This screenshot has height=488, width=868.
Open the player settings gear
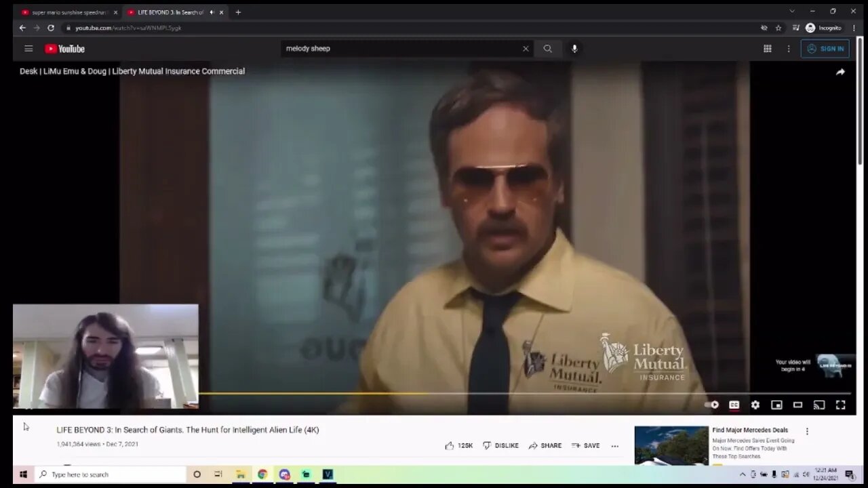755,405
